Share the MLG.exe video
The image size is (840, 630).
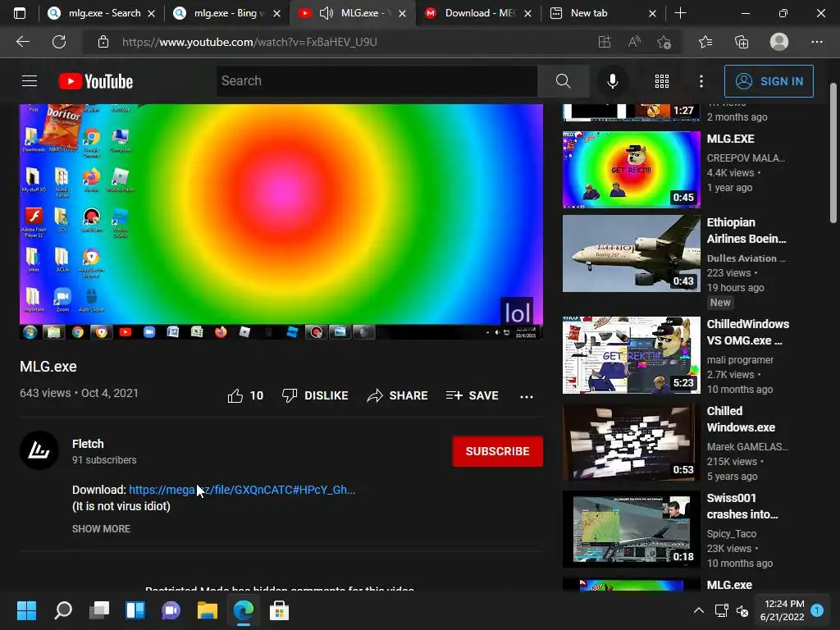(x=397, y=395)
